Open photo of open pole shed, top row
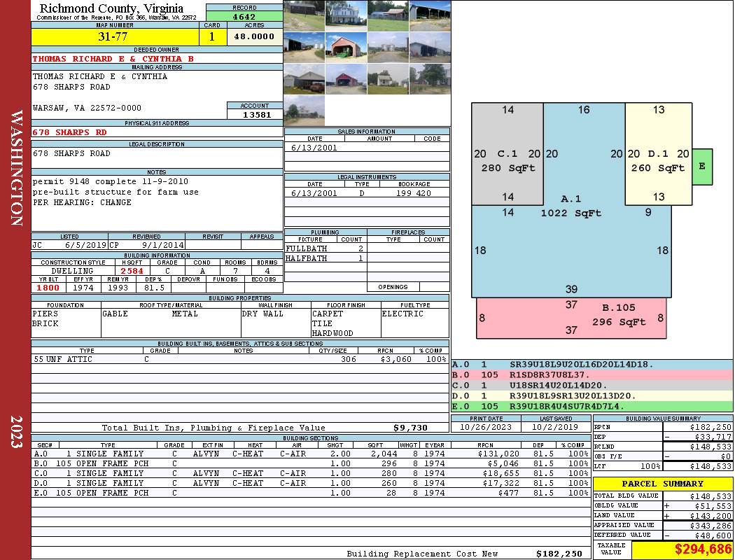 (x=430, y=16)
